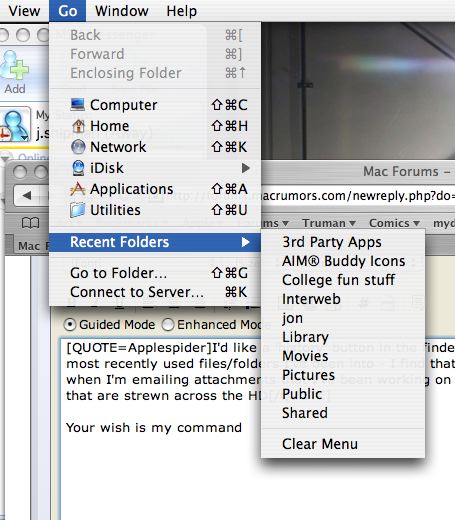Choose Utilities from the Go menu
The height and width of the screenshot is (520, 455).
click(x=155, y=210)
